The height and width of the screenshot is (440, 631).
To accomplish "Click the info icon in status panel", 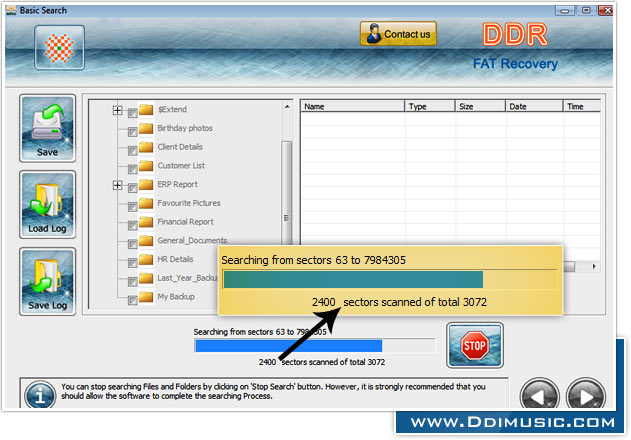I will [40, 395].
